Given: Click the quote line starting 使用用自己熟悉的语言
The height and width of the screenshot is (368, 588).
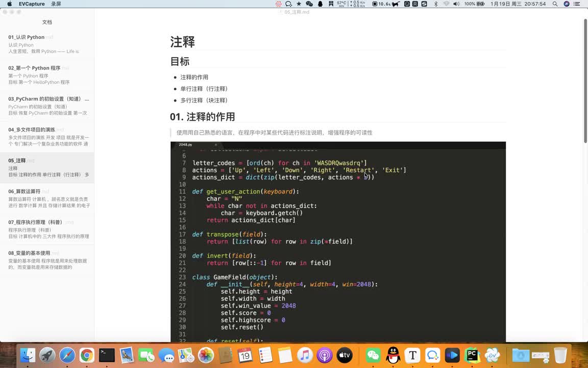Looking at the screenshot, I should click(x=275, y=132).
